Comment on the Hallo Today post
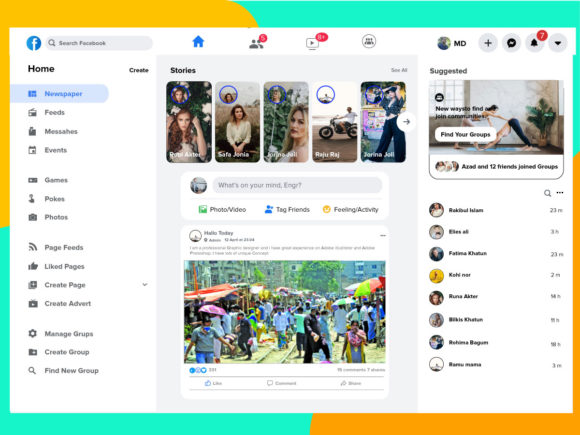 click(282, 383)
